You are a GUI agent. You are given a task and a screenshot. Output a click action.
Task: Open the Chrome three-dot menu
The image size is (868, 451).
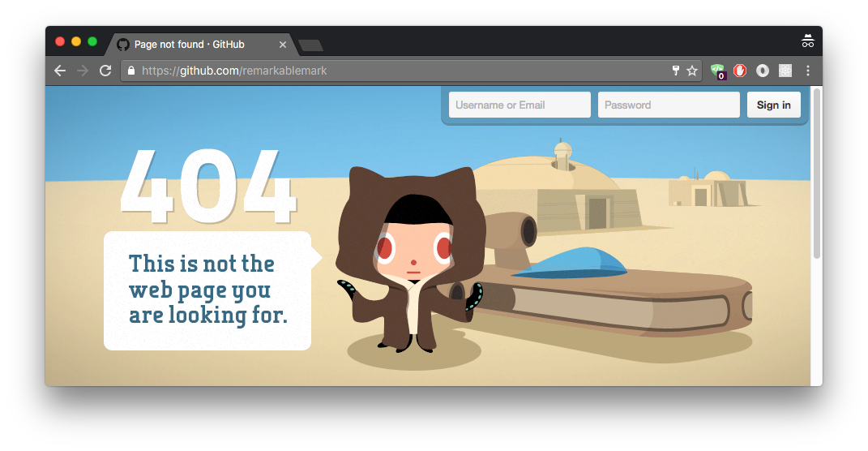pyautogui.click(x=808, y=71)
